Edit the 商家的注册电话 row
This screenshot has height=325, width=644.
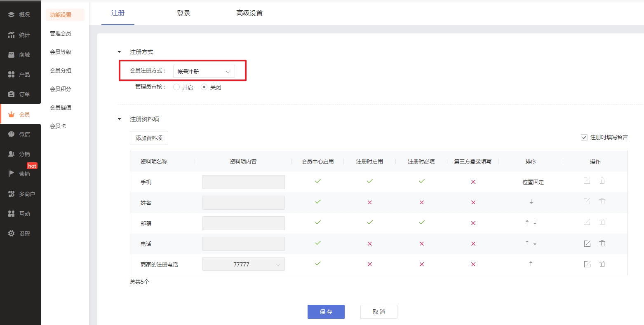(587, 264)
